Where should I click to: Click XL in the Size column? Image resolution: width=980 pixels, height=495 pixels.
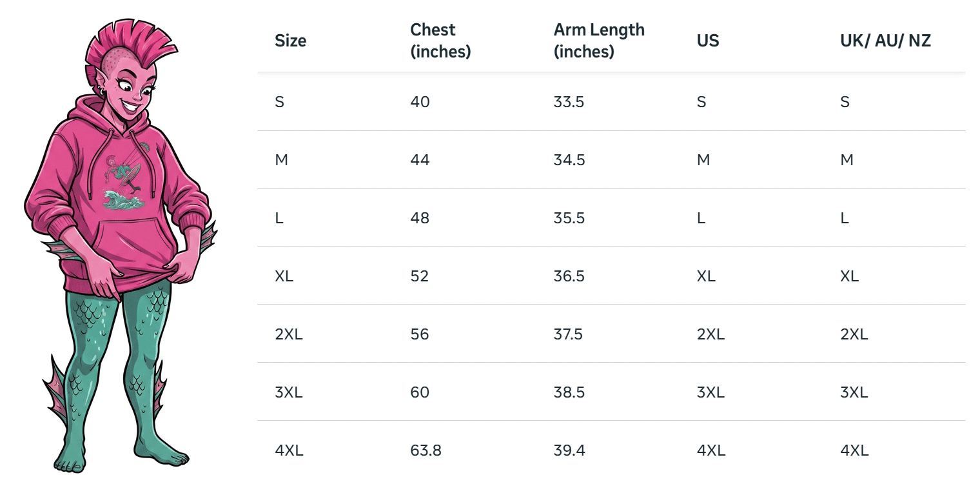[x=284, y=276]
